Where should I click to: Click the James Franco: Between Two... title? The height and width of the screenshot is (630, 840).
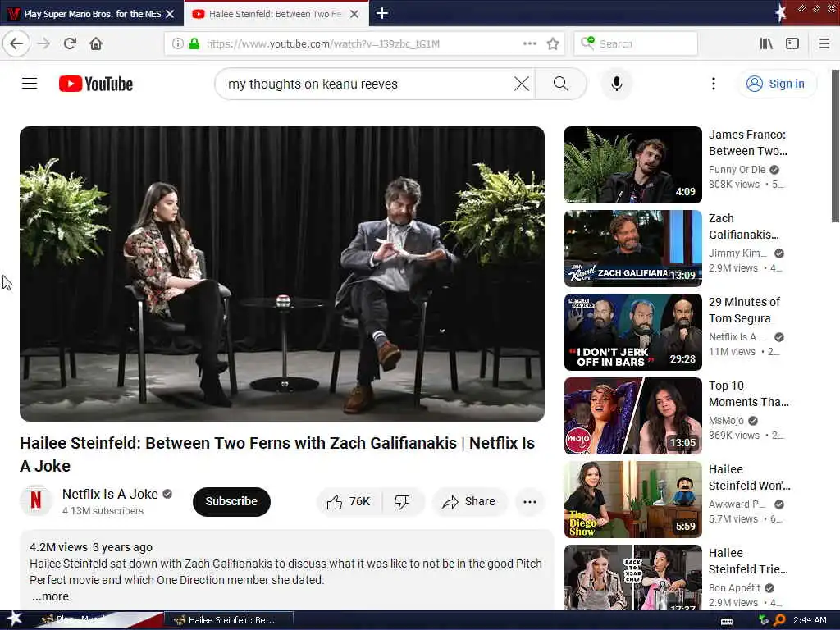click(748, 143)
